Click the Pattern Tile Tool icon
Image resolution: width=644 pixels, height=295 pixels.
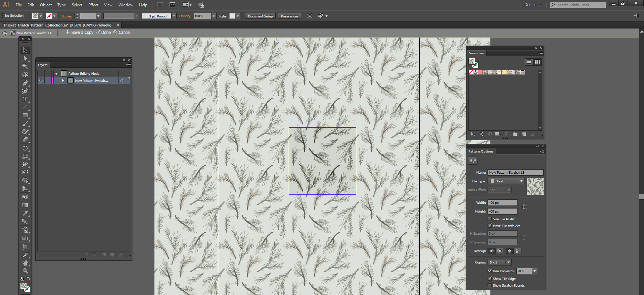pyautogui.click(x=473, y=161)
